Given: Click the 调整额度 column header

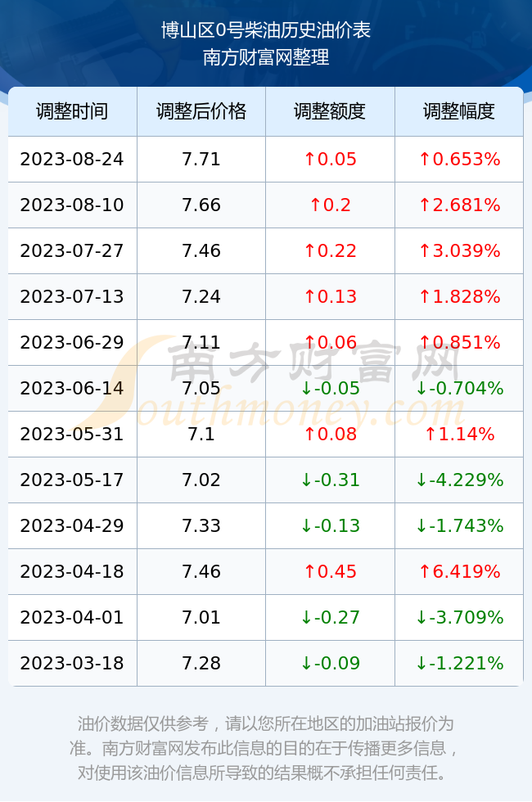Looking at the screenshot, I should tap(330, 111).
